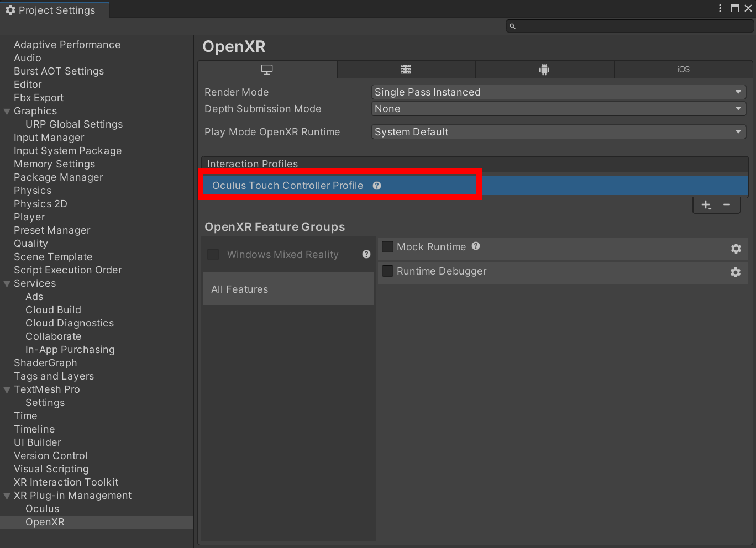Open Preset Manager settings
Screen dimensions: 756x548
pos(52,230)
